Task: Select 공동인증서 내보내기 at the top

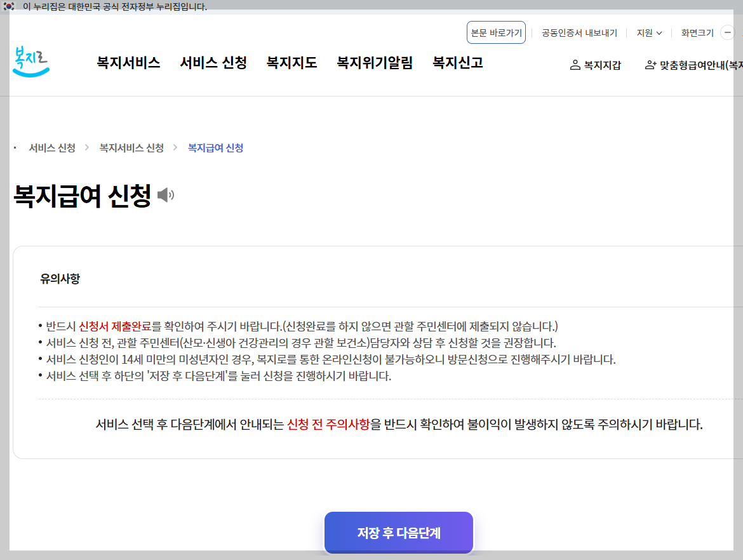Action: click(579, 32)
